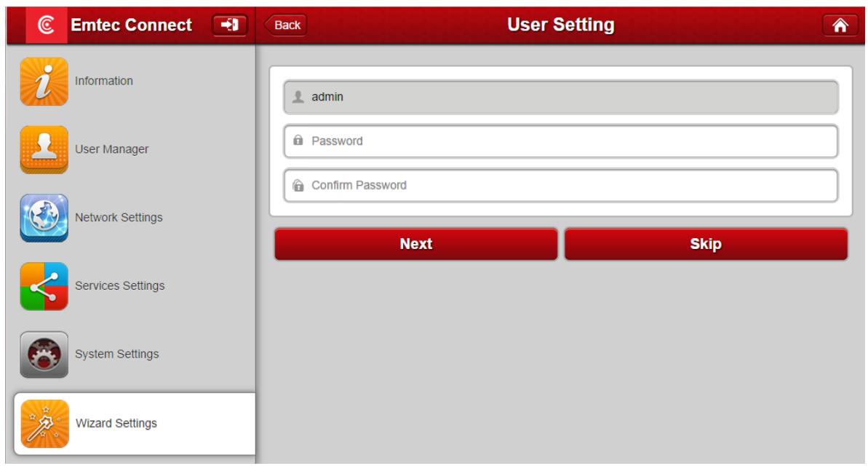Click into the Confirm Password field
This screenshot has width=868, height=466.
(568, 186)
